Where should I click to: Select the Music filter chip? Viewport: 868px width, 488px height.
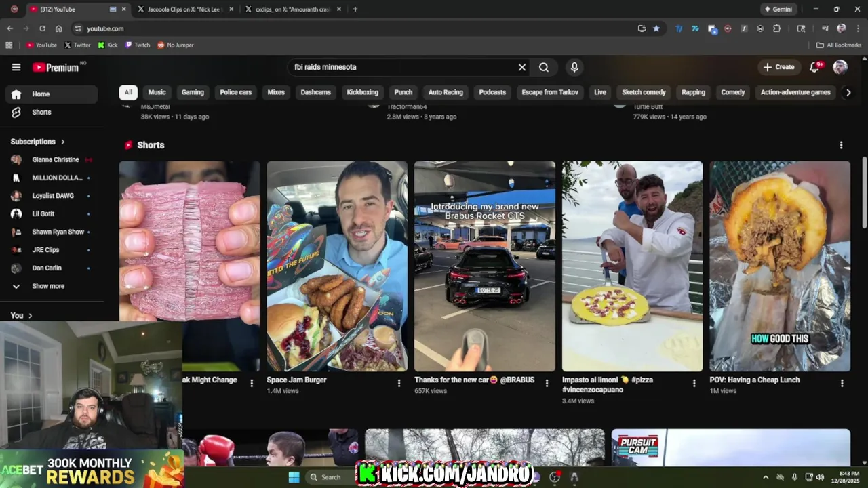click(157, 92)
